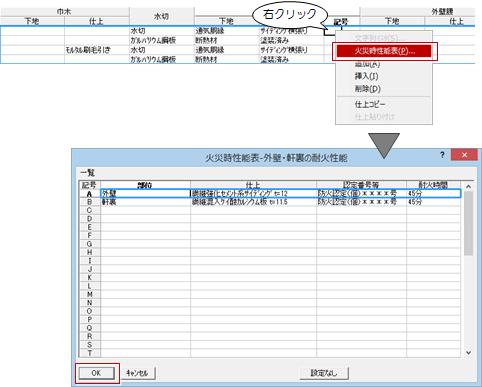482x387 pixels.
Task: Select row header G in the 一覧 list
Action: coord(89,244)
